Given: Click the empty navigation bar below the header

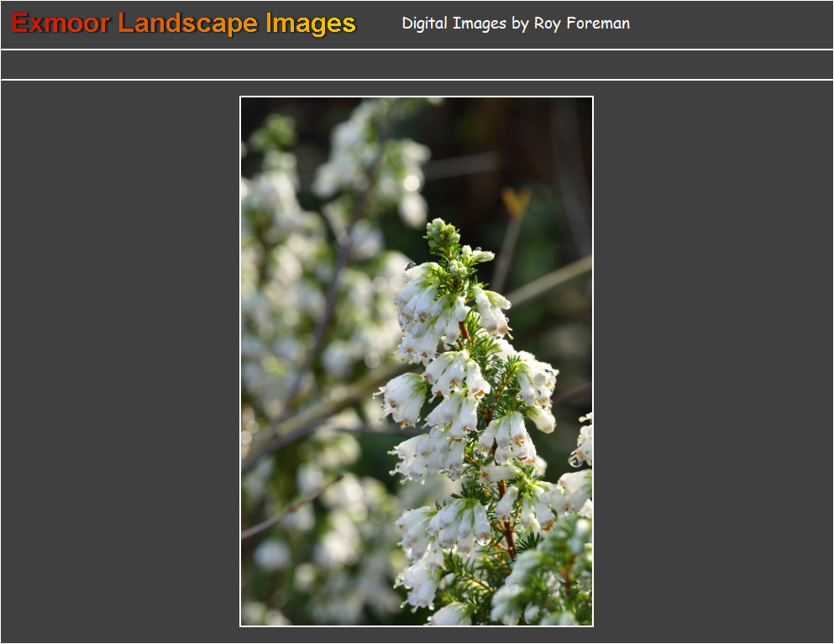Looking at the screenshot, I should 417,65.
